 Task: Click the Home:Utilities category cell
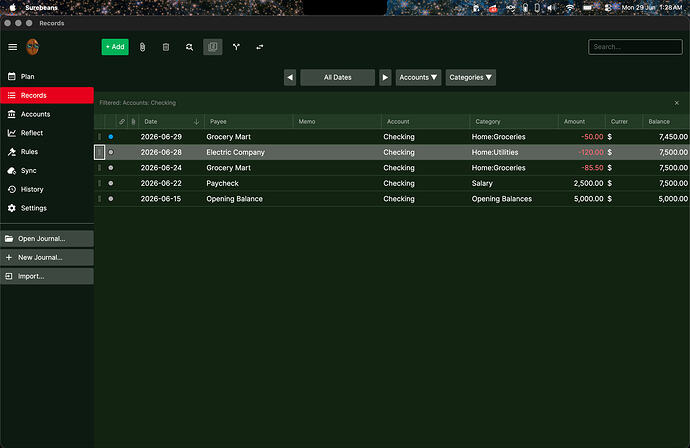point(514,152)
